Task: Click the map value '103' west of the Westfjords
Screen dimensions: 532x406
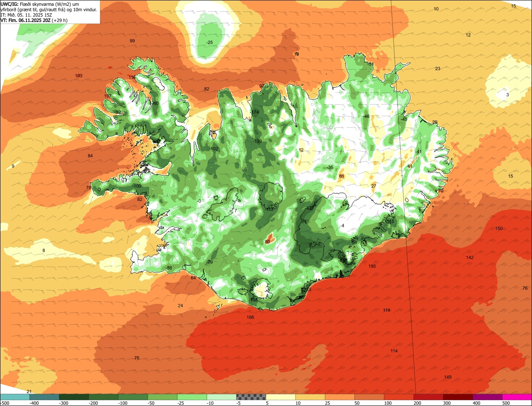Action: (x=79, y=76)
